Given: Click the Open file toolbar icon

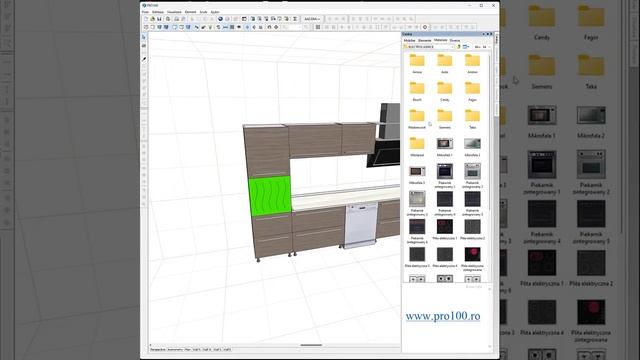Looking at the screenshot, I should pos(152,19).
